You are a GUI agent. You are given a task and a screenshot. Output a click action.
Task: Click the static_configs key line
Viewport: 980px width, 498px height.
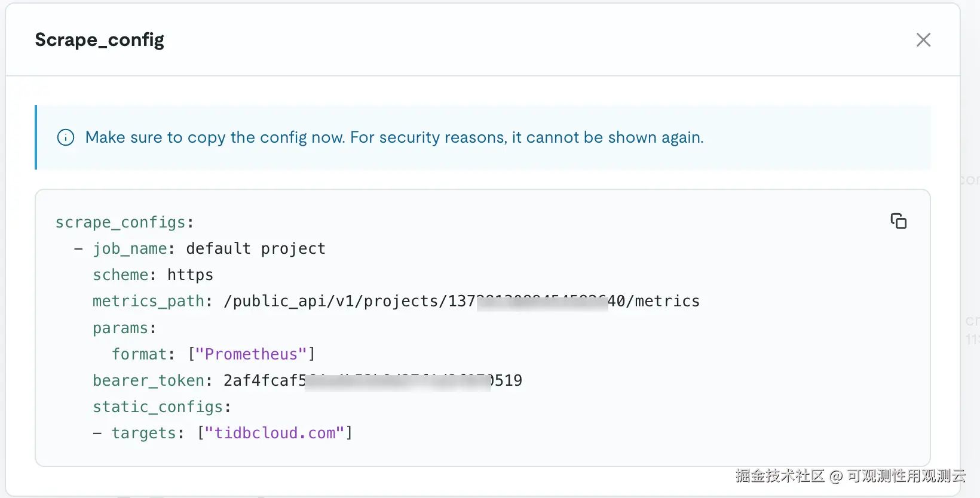pyautogui.click(x=161, y=407)
